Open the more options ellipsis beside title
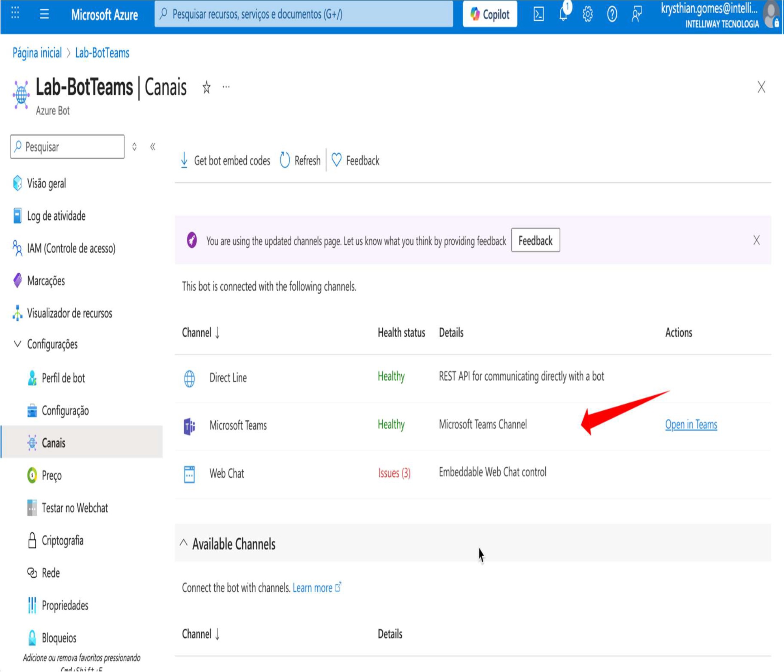Viewport: 784px width, 672px height. point(226,87)
